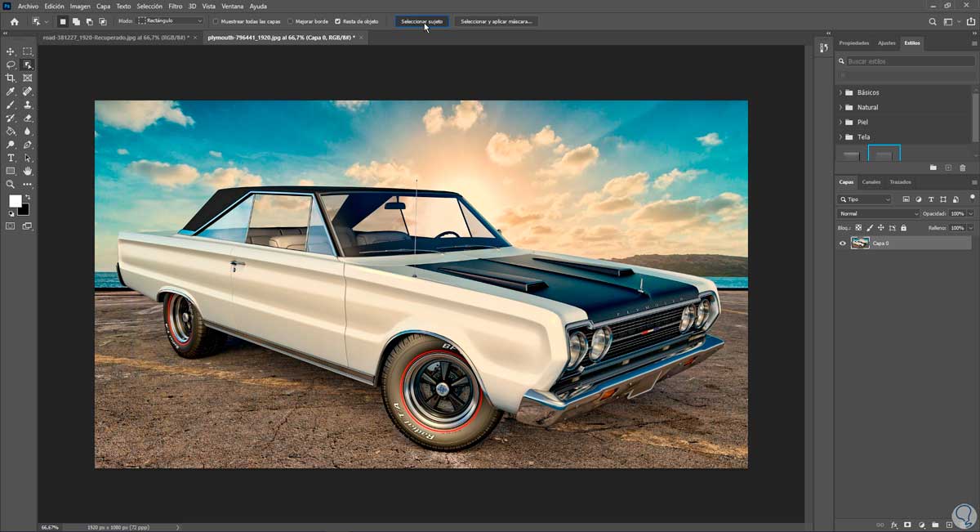
Task: Hide Capa 0 using the eye icon
Action: pos(843,243)
